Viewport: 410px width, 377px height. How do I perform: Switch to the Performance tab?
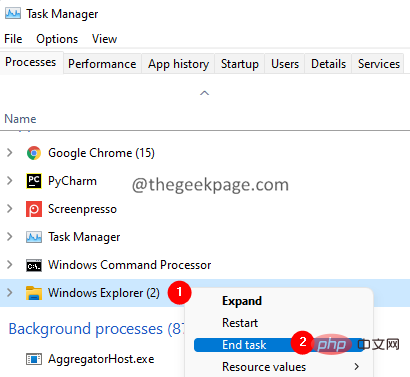(102, 64)
